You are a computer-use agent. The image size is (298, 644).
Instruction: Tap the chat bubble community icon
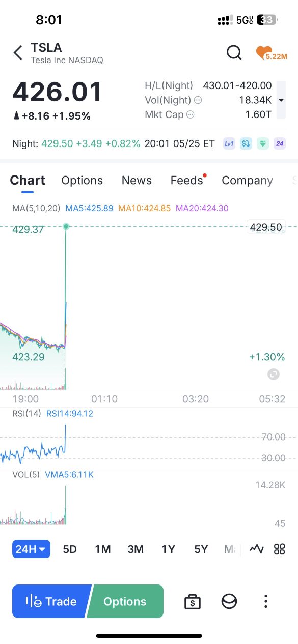(x=229, y=601)
